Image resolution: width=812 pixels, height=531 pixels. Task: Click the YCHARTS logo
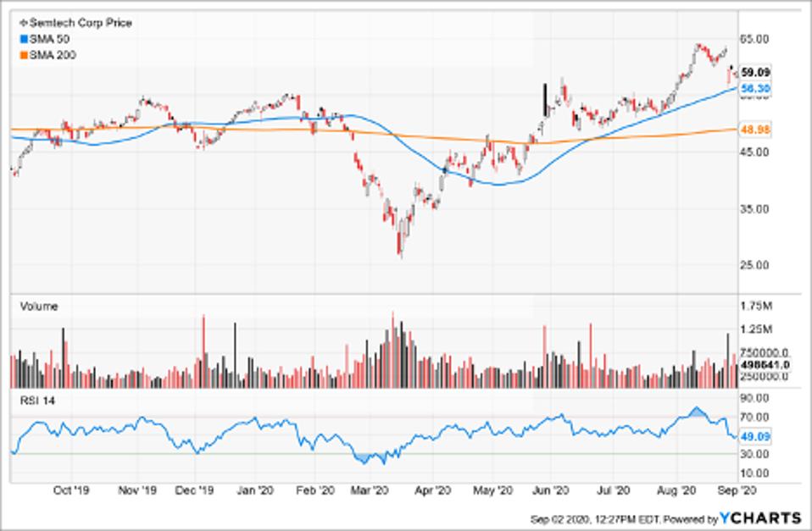pyautogui.click(x=761, y=517)
